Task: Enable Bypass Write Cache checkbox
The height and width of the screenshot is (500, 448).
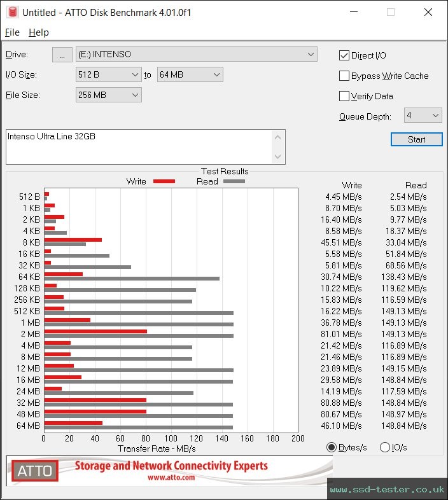Action: (x=344, y=76)
